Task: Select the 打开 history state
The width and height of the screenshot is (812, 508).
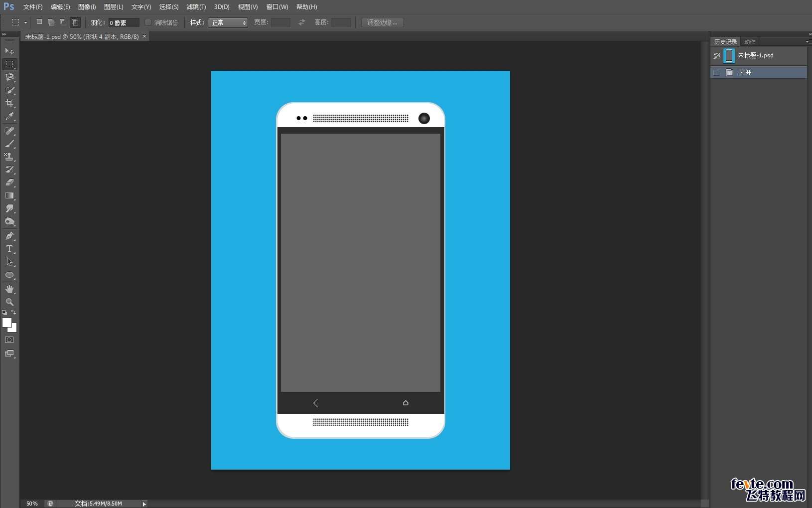Action: pyautogui.click(x=759, y=73)
